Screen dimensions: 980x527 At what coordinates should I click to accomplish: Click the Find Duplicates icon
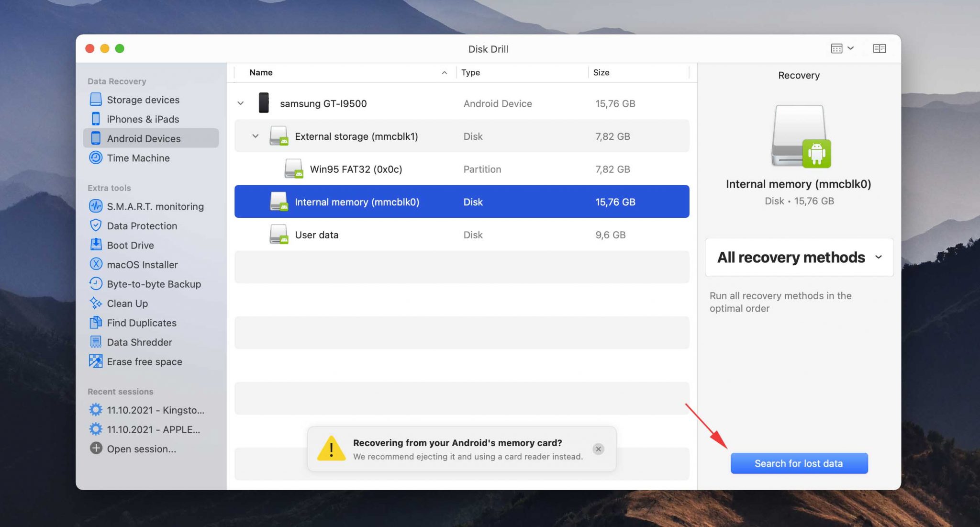point(96,323)
